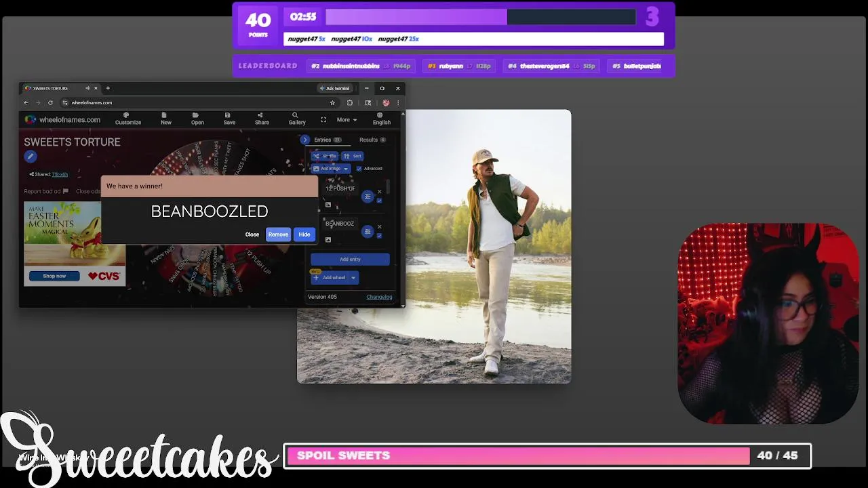
Task: Edit the 12 PUSH UP entry text
Action: [x=340, y=188]
